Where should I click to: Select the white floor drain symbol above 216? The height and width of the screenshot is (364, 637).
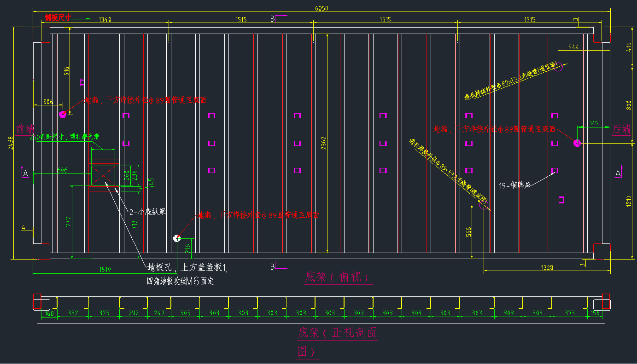(176, 238)
